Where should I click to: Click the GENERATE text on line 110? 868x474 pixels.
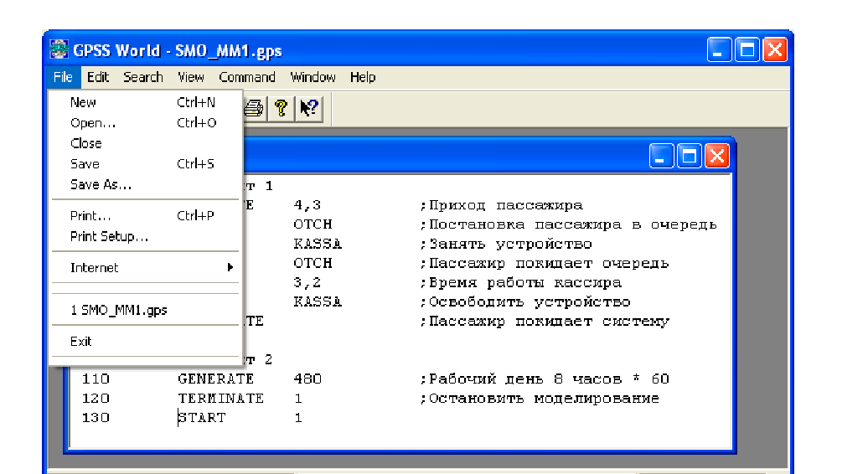click(x=216, y=379)
